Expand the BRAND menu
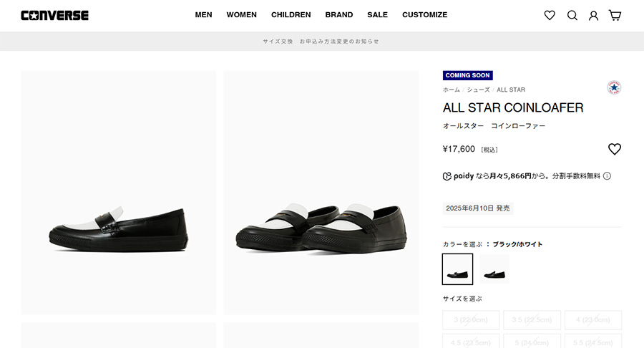644x348 pixels. point(339,15)
